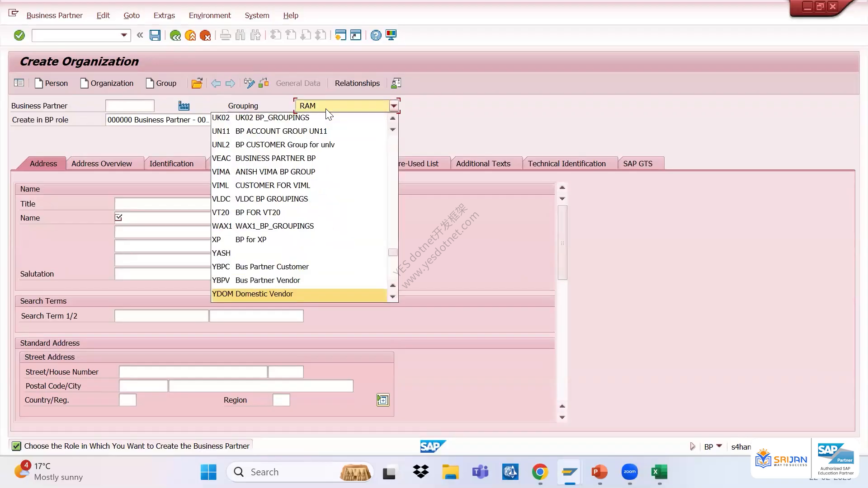The image size is (868, 488).
Task: Click the Customize Local Layout monitor icon
Action: (x=391, y=35)
